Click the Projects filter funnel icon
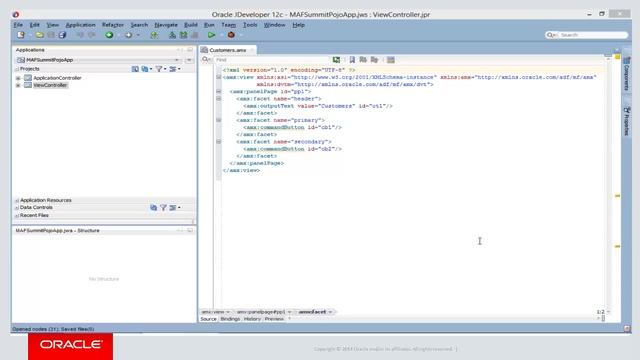The width and height of the screenshot is (640, 360). [x=159, y=69]
